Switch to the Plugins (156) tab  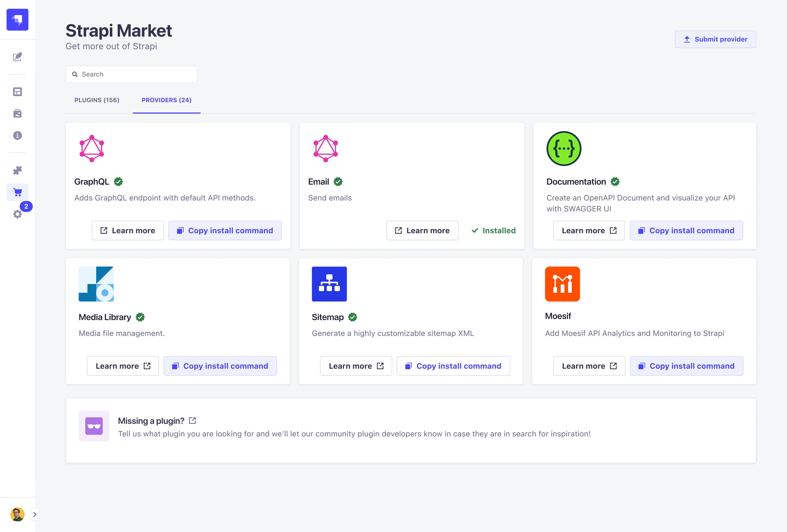pyautogui.click(x=97, y=100)
